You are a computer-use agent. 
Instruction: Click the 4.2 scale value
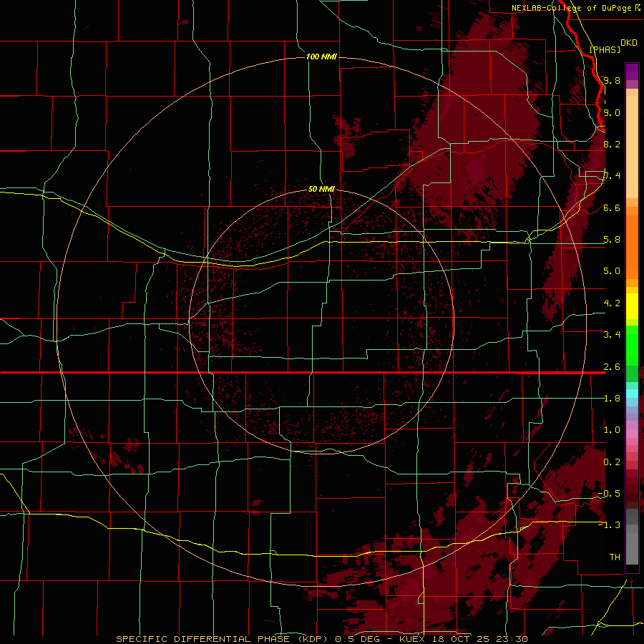point(612,303)
